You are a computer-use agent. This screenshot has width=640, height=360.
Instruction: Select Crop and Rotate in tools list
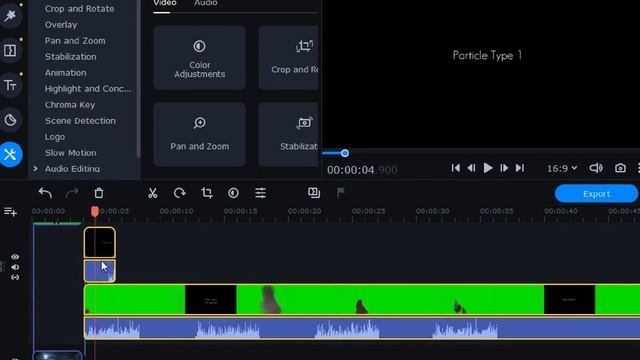click(x=80, y=9)
